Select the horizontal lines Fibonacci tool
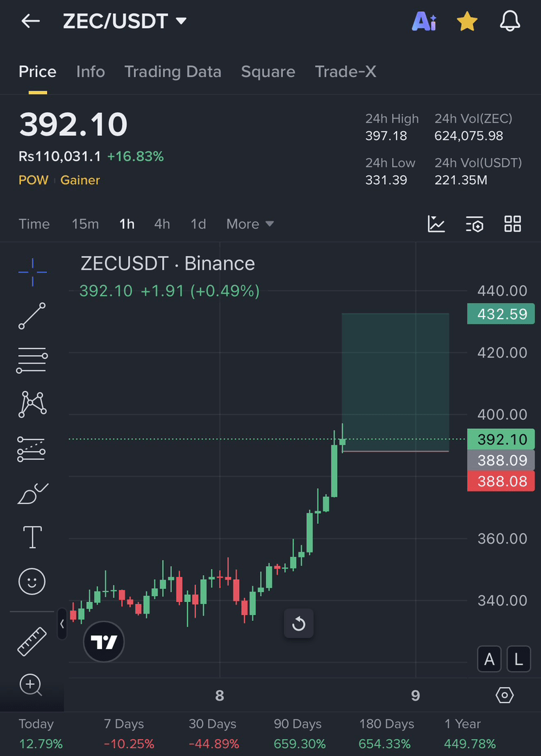Screen dimensions: 541x756 32,360
